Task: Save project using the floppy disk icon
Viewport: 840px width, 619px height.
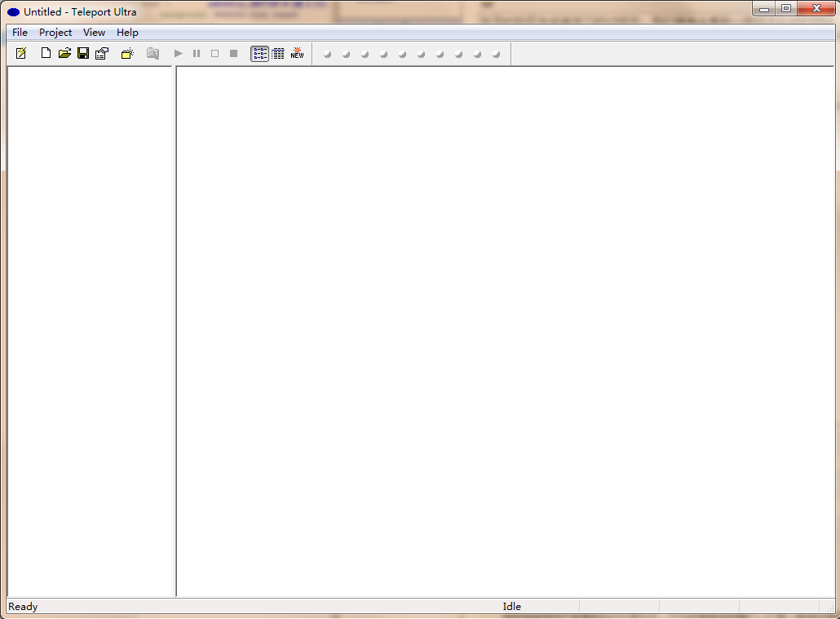Action: 83,54
